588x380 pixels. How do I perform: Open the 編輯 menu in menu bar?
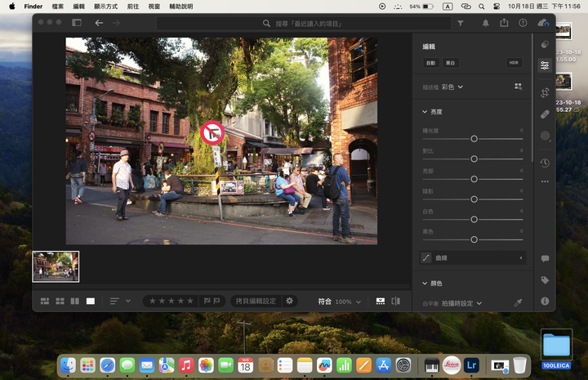78,7
